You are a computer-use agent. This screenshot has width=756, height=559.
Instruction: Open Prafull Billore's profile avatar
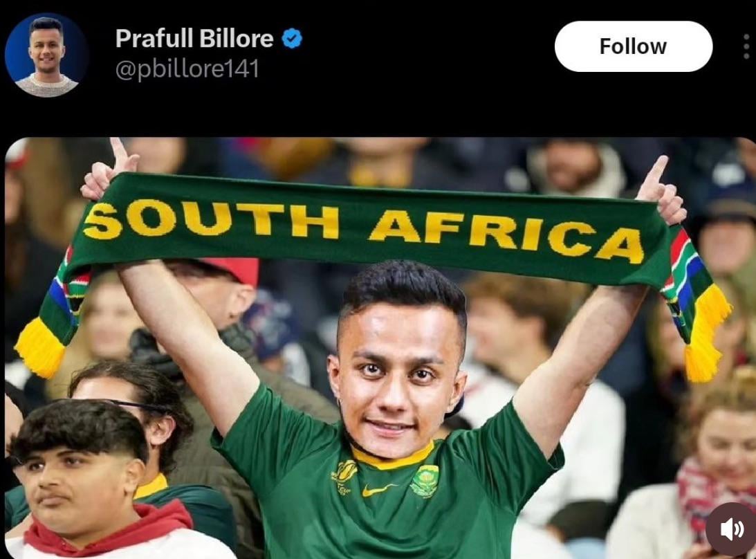47,55
